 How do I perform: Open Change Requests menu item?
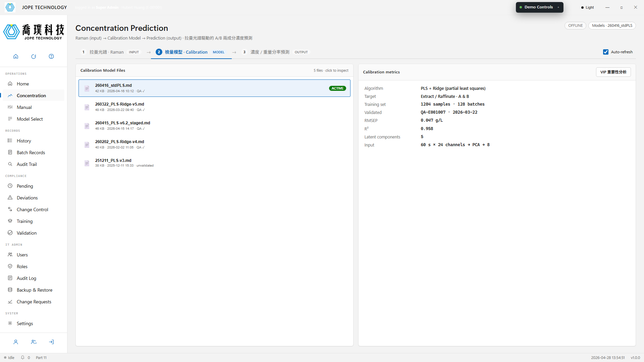point(34,302)
